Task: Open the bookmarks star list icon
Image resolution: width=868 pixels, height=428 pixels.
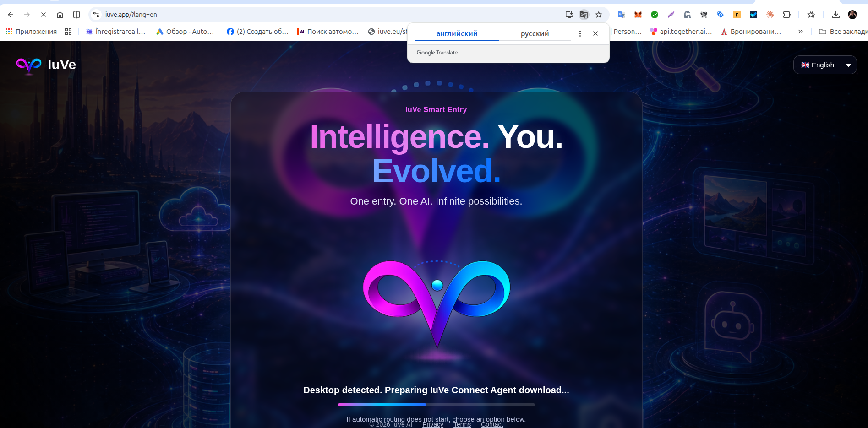Action: tap(811, 15)
